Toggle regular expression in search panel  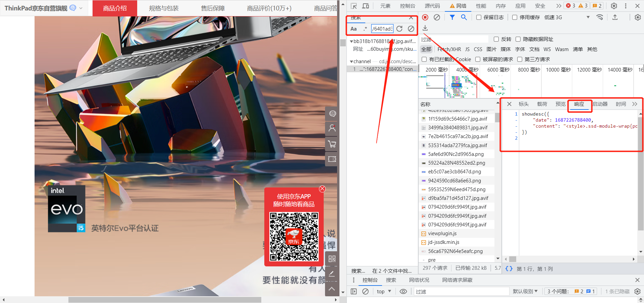point(365,29)
